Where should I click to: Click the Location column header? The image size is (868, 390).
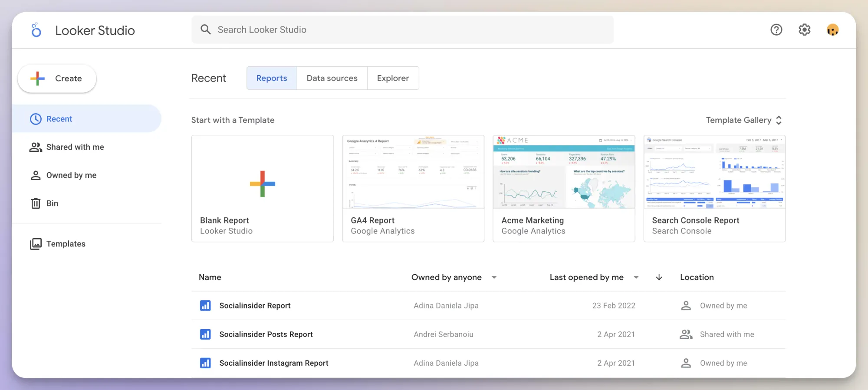(697, 277)
